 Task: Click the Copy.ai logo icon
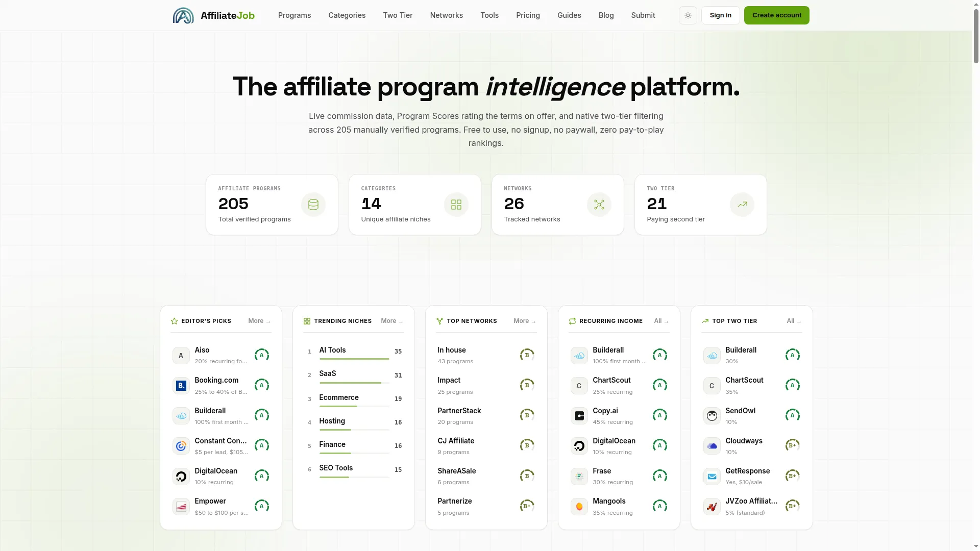579,416
